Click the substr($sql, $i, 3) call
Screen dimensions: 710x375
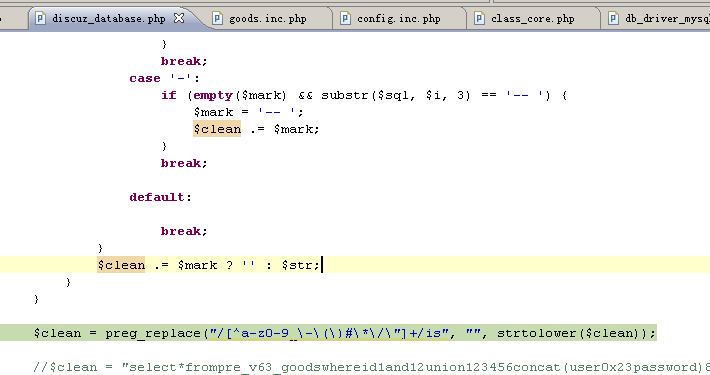tap(396, 96)
